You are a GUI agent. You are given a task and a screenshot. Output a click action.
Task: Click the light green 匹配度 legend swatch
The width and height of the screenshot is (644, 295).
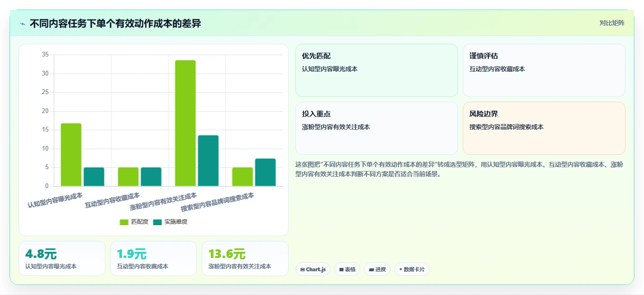pyautogui.click(x=124, y=222)
